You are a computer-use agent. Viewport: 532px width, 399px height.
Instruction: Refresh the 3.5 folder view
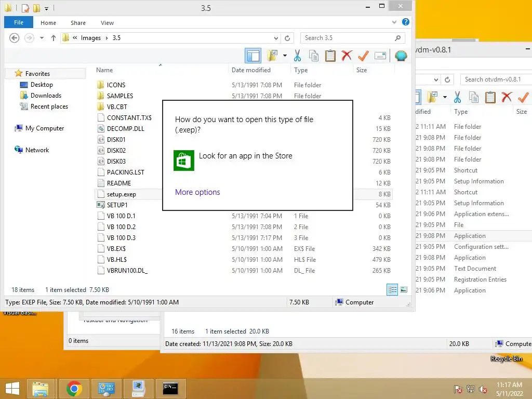point(287,38)
